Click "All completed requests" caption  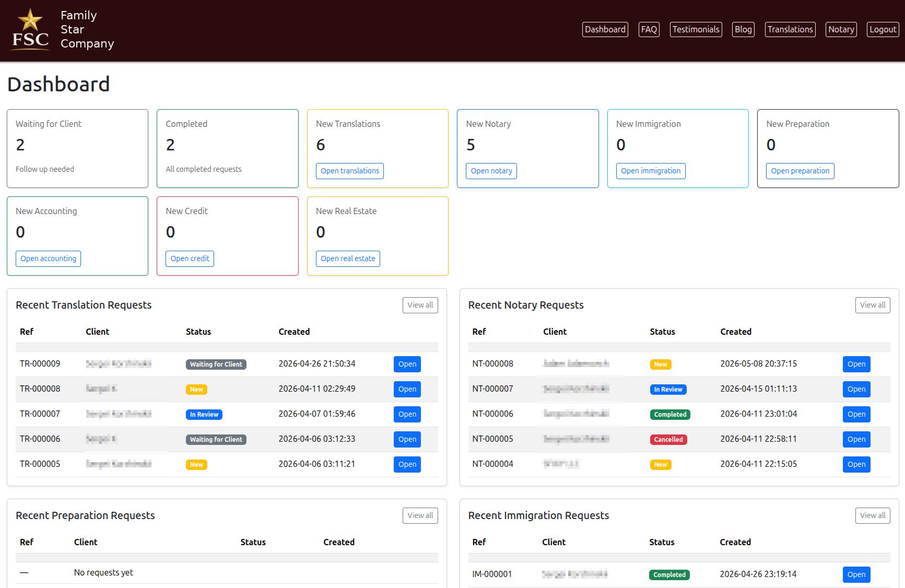204,169
